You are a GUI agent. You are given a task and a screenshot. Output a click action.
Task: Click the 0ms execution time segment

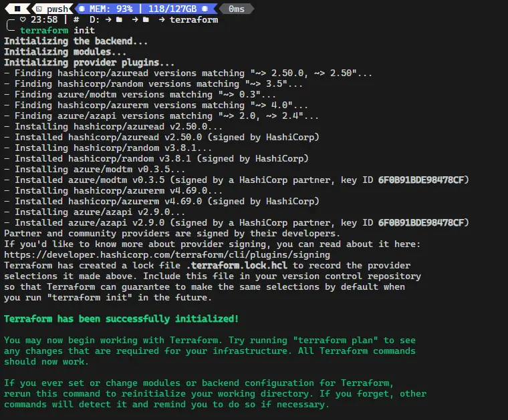click(x=237, y=9)
